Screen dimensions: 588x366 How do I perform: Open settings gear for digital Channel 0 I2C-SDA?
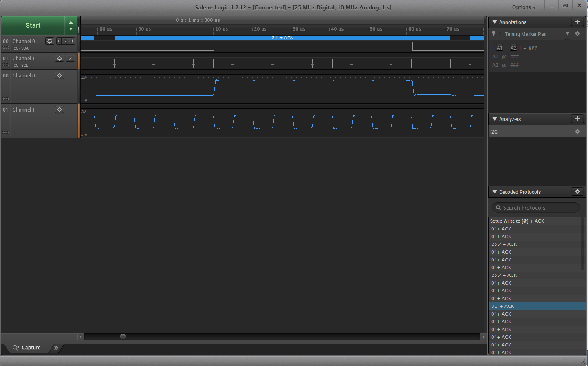coord(50,41)
